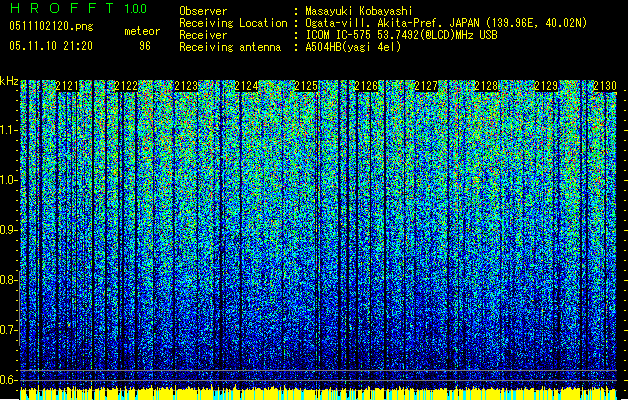Screen dimensions: 629x400
Task: Click the 2128 time marker
Action: (486, 86)
